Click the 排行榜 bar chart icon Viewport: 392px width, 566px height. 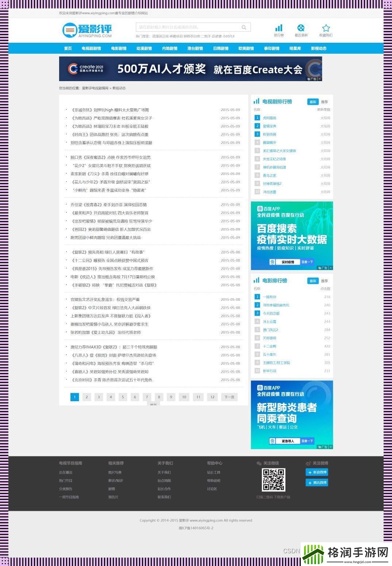[279, 28]
